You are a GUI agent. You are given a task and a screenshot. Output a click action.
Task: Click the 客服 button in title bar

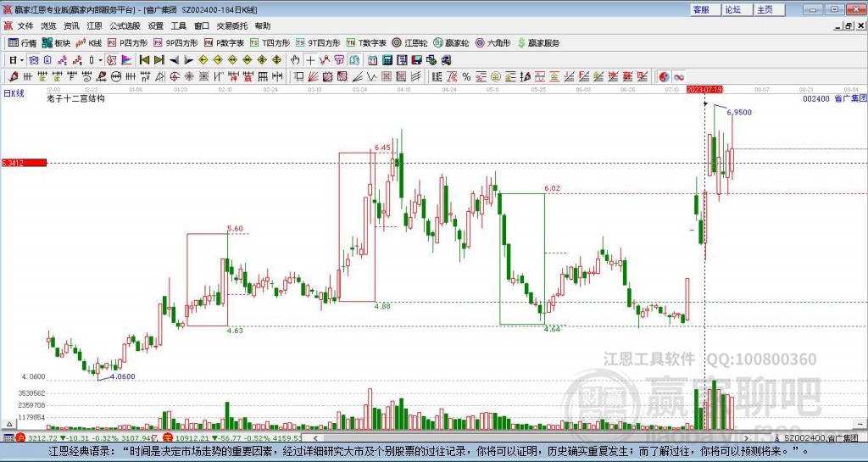[705, 9]
